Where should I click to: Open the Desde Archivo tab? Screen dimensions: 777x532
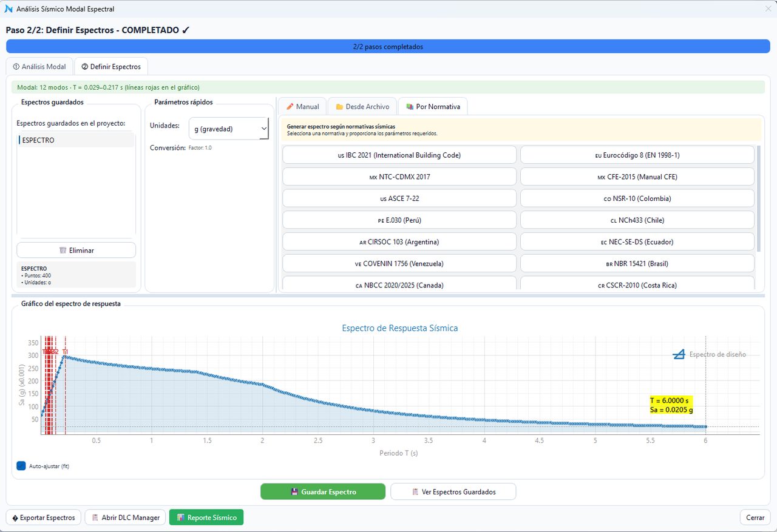tap(362, 106)
